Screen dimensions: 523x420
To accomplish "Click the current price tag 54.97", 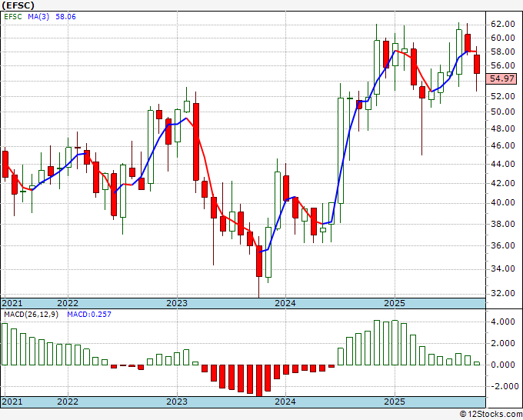I will (x=501, y=78).
